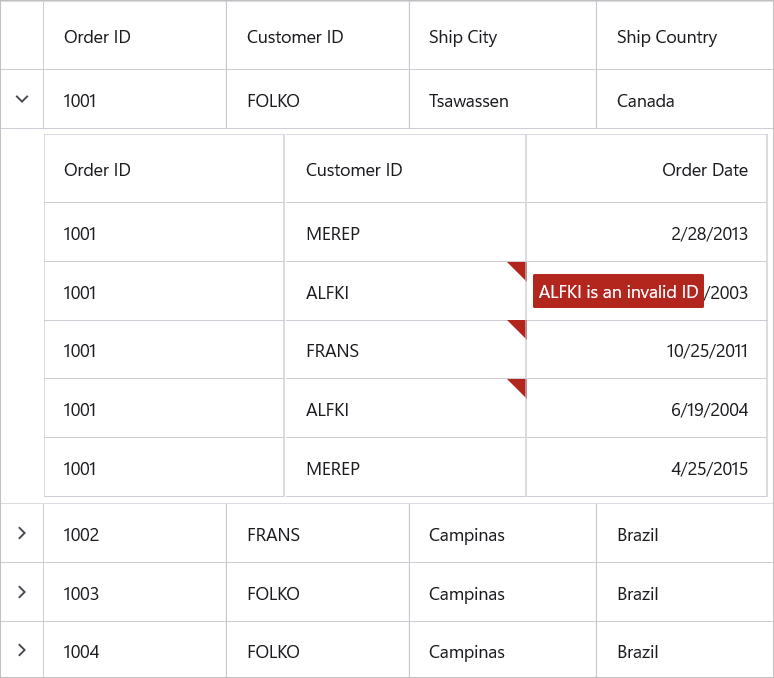Select the 2/28/2013 order date cell
774x678 pixels.
tap(709, 234)
